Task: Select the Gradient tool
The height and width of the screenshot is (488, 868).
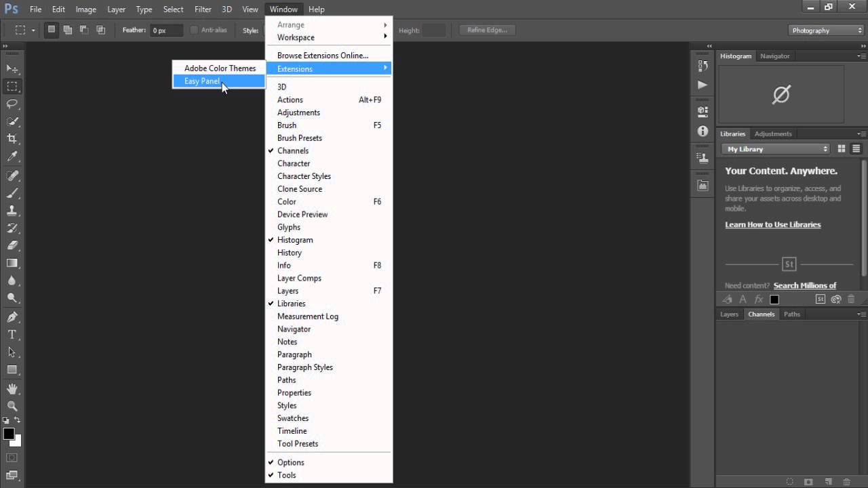Action: 12,263
